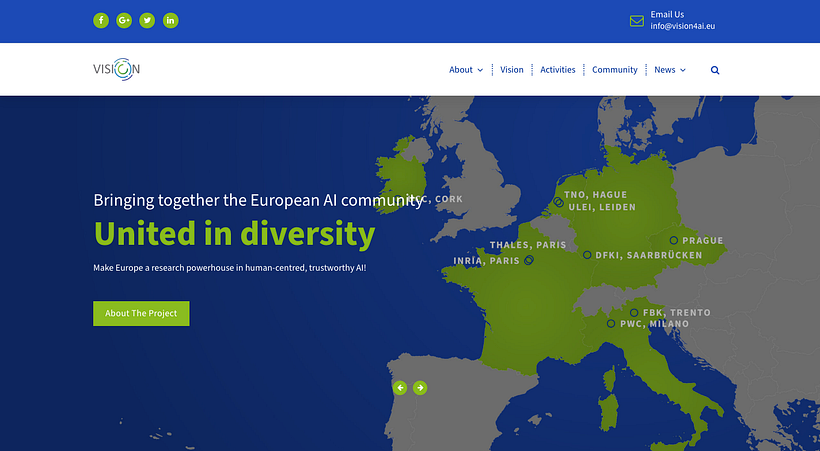Open the Activities menu item

(x=557, y=70)
